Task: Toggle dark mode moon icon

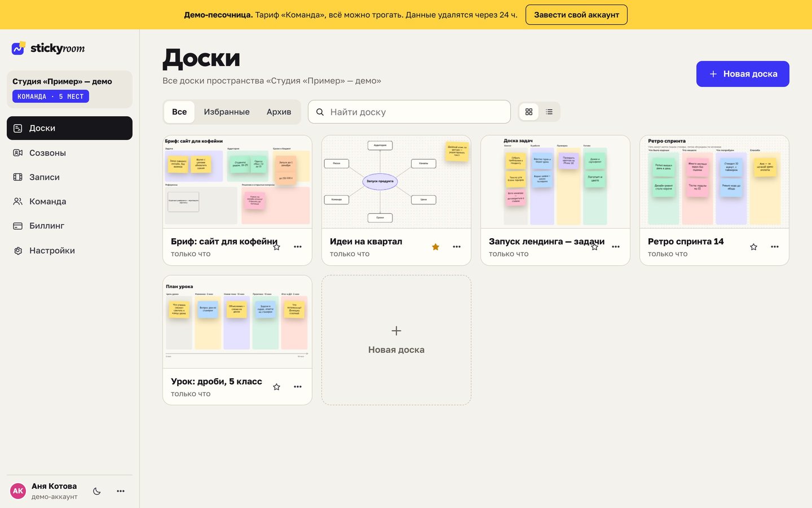Action: click(97, 491)
